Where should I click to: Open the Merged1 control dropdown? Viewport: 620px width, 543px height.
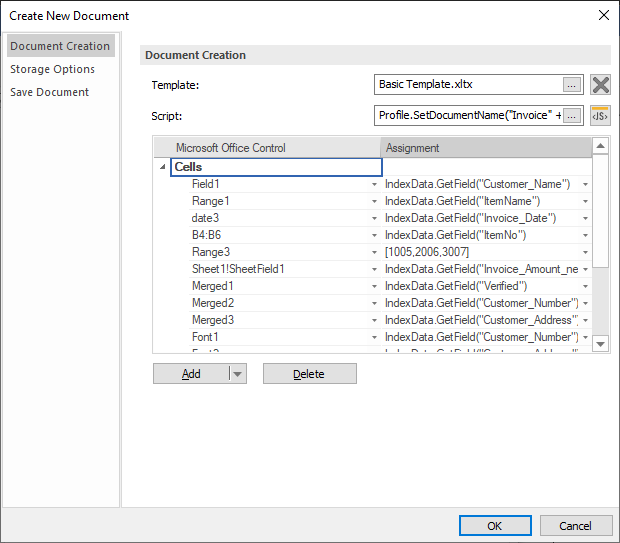pyautogui.click(x=374, y=286)
